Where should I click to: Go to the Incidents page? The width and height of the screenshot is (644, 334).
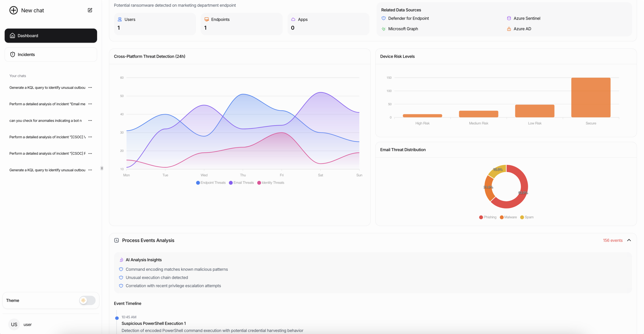(x=51, y=54)
